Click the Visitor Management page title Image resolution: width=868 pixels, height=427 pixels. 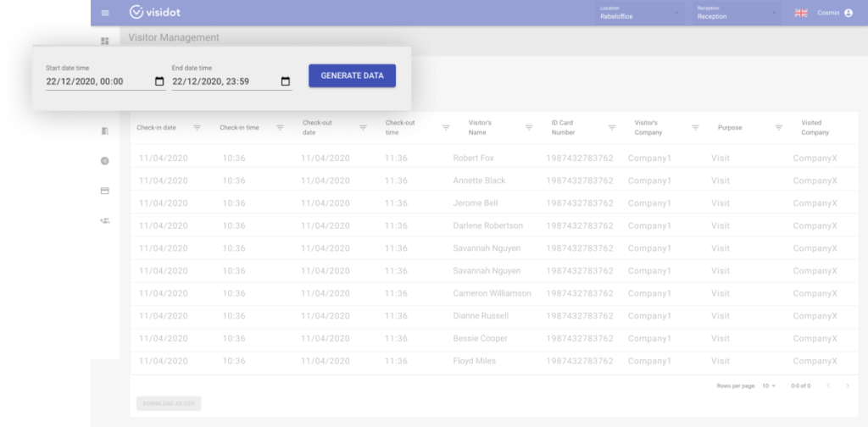174,37
